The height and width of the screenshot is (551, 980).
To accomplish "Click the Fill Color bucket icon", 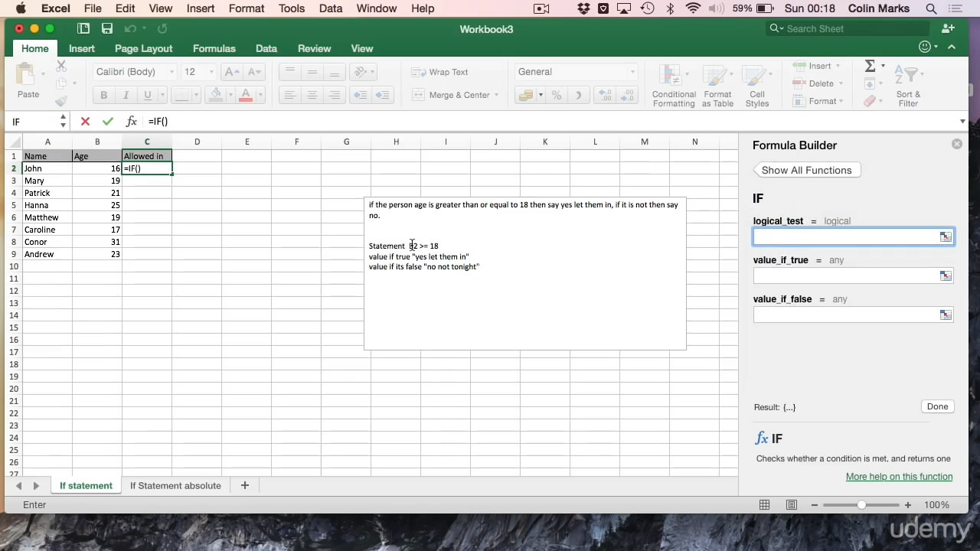I will pyautogui.click(x=216, y=95).
